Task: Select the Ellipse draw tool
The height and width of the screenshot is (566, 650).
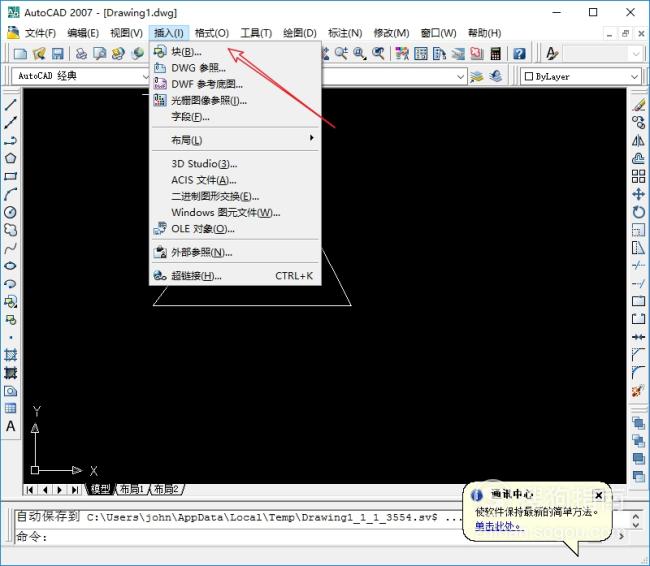Action: coord(10,266)
